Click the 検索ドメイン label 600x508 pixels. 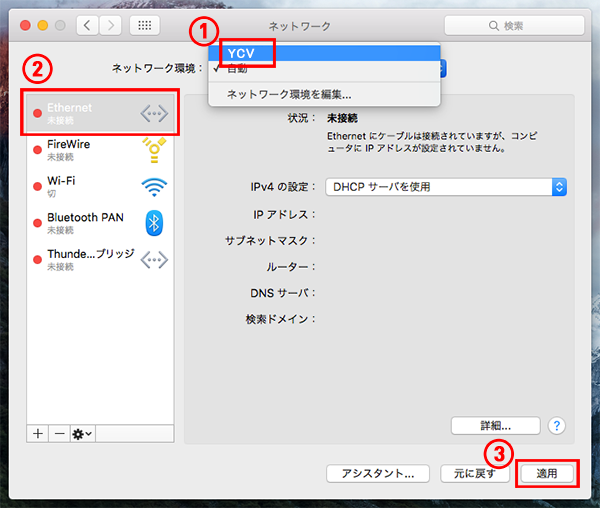[x=280, y=319]
